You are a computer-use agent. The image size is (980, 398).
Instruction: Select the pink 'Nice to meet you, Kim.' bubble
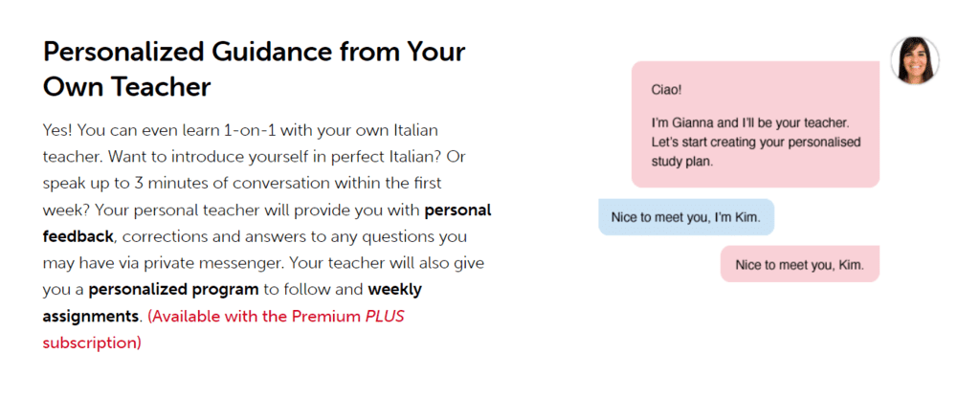tap(799, 264)
